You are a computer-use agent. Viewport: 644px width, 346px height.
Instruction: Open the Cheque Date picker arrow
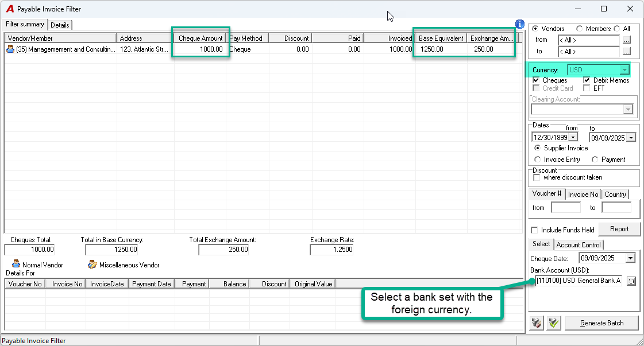point(630,258)
